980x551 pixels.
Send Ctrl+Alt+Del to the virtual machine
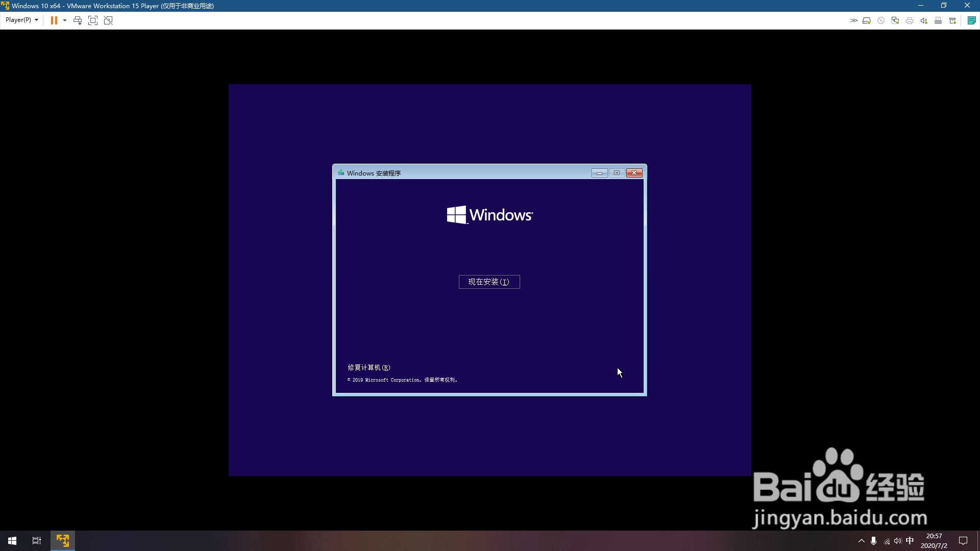tap(78, 20)
